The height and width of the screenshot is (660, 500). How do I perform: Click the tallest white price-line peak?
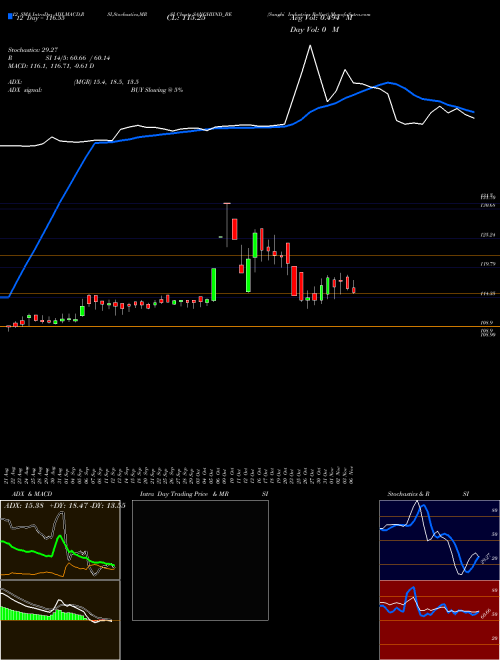311,45
